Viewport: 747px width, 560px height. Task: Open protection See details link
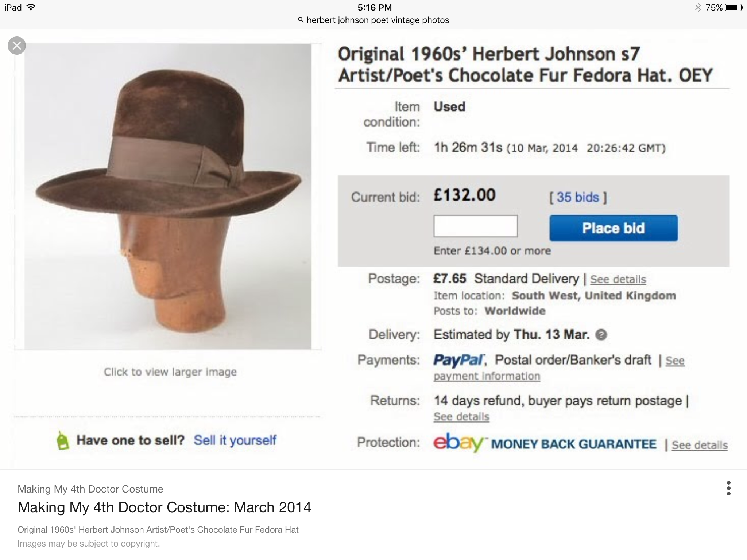click(x=700, y=445)
